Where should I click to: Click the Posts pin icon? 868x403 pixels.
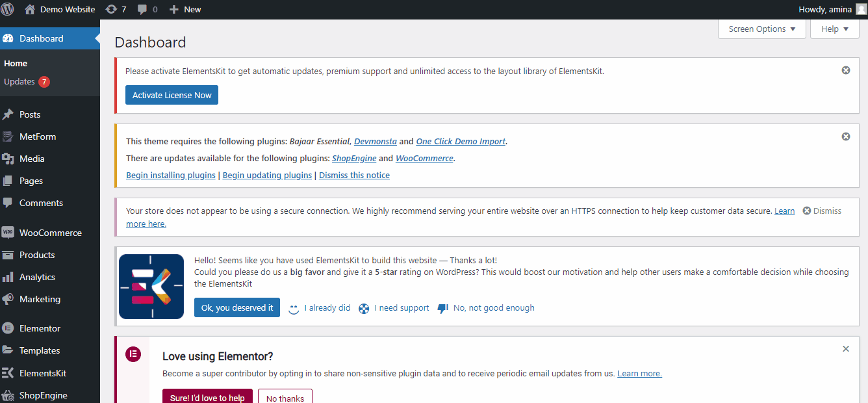pos(8,114)
